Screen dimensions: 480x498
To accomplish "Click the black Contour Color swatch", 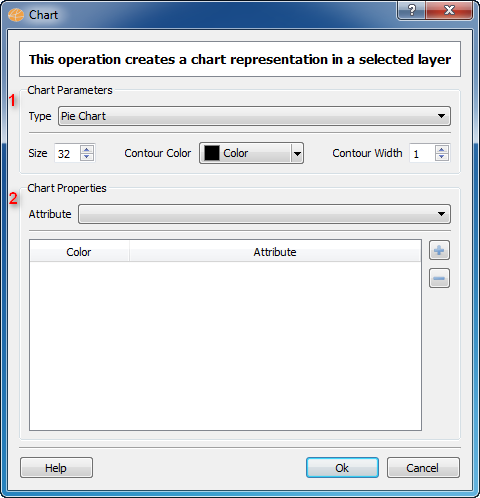I will pyautogui.click(x=212, y=153).
